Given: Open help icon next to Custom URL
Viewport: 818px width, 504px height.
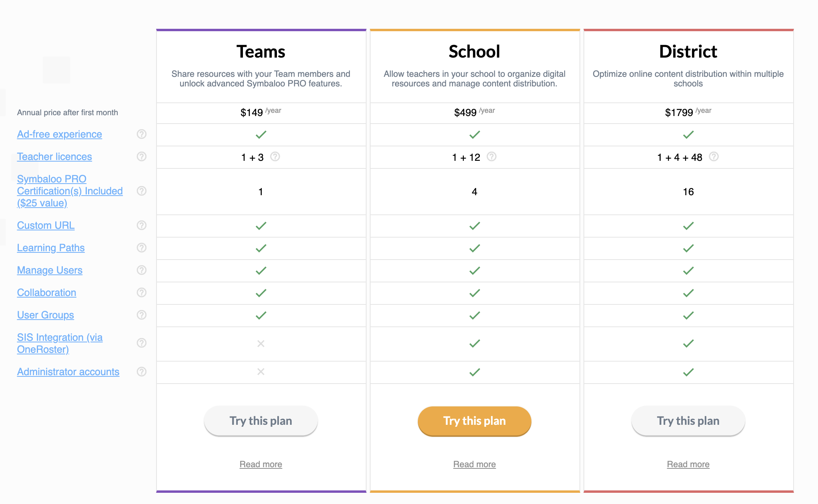Looking at the screenshot, I should 142,225.
